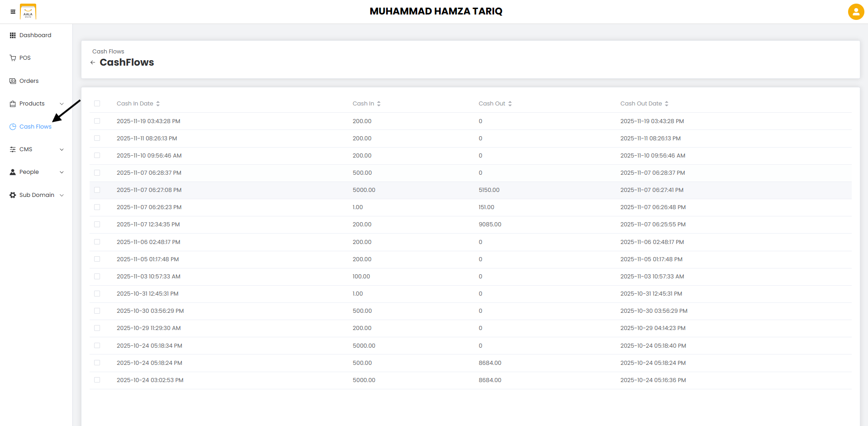868x426 pixels.
Task: Select the checkbox on the 2025-10-24 03:02:53 row
Action: tap(97, 380)
